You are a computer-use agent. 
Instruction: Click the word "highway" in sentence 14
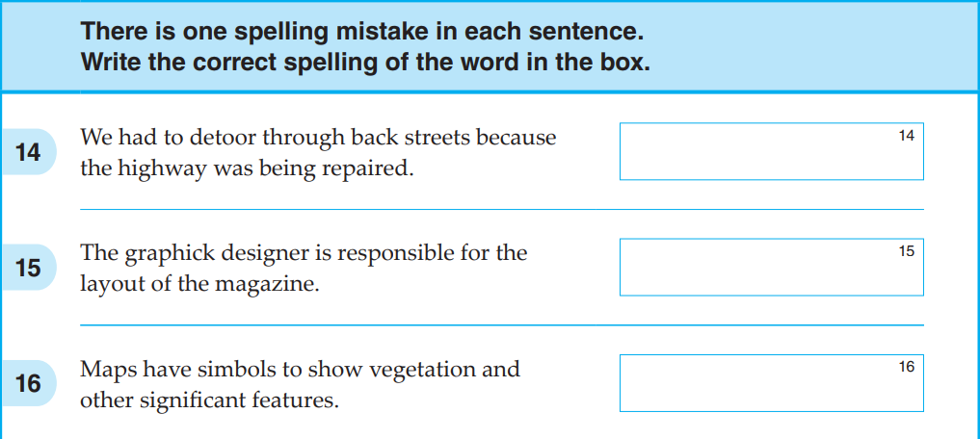click(158, 169)
